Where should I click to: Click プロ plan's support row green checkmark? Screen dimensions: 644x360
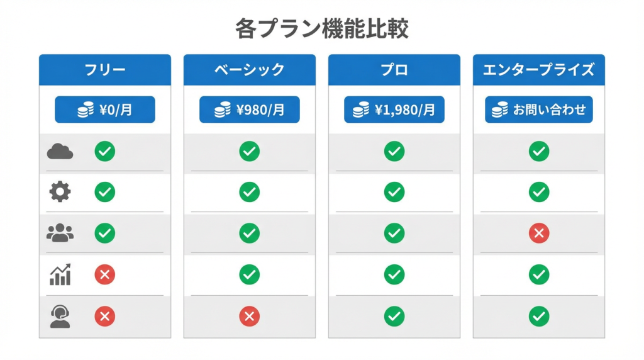tap(394, 316)
